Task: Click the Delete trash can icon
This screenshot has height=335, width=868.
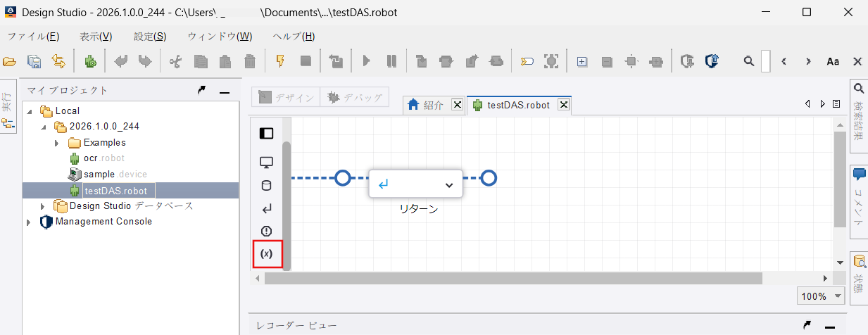Action: 250,61
